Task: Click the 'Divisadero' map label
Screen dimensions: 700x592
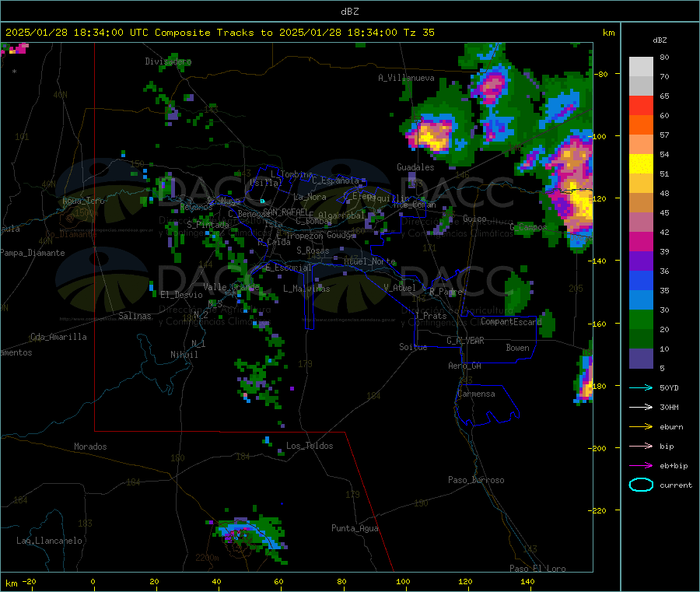Action: point(168,61)
